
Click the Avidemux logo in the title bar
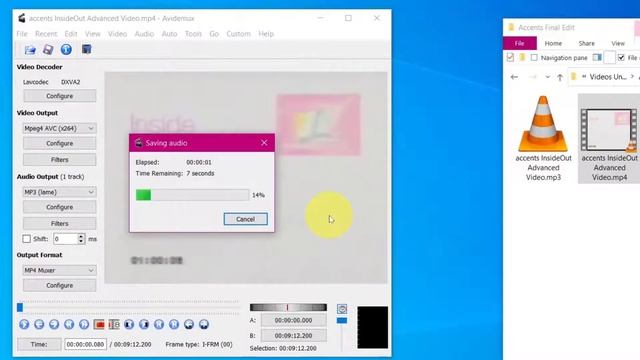click(22, 18)
